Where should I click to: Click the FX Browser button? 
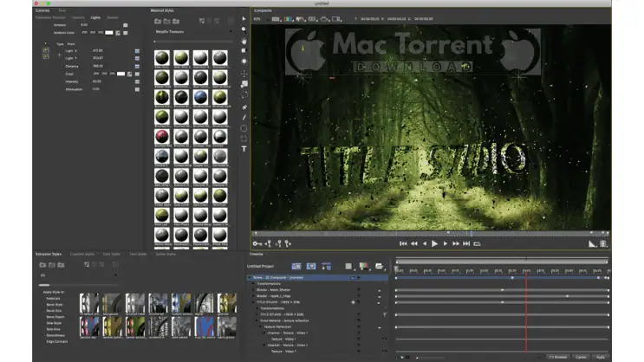pyautogui.click(x=557, y=357)
